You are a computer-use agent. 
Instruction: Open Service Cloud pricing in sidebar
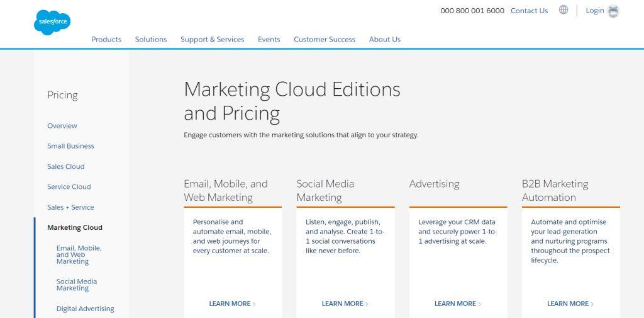(x=69, y=187)
